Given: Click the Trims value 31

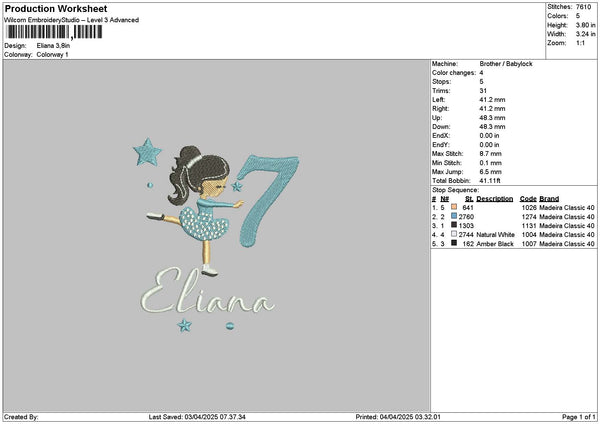Looking at the screenshot, I should (x=483, y=91).
